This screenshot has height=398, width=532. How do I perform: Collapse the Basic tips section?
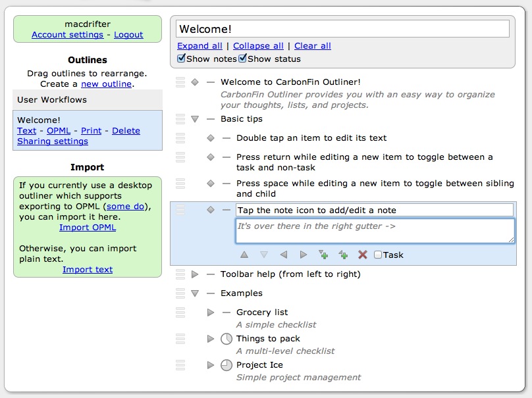[x=195, y=119]
